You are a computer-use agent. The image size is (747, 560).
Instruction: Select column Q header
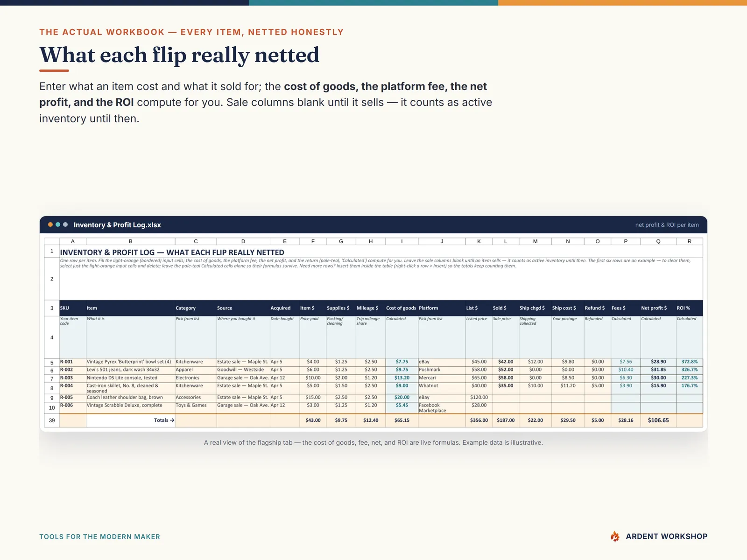coord(658,241)
